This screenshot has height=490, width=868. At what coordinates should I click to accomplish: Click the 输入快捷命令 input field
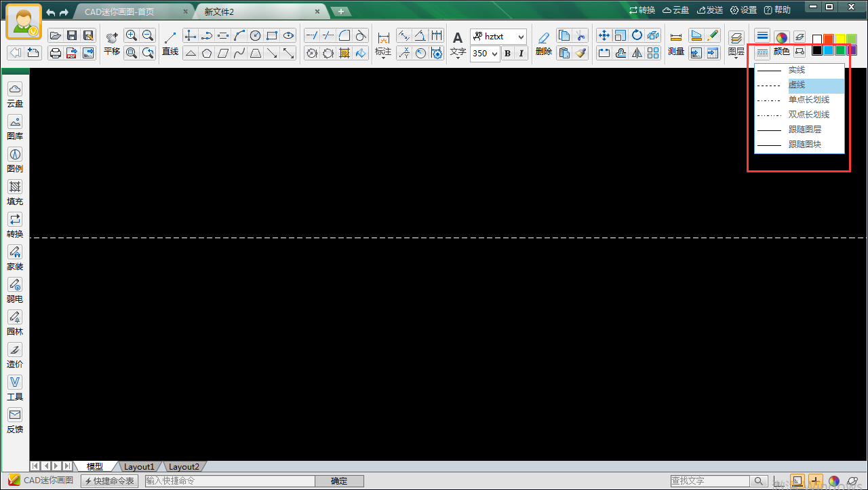pyautogui.click(x=229, y=481)
